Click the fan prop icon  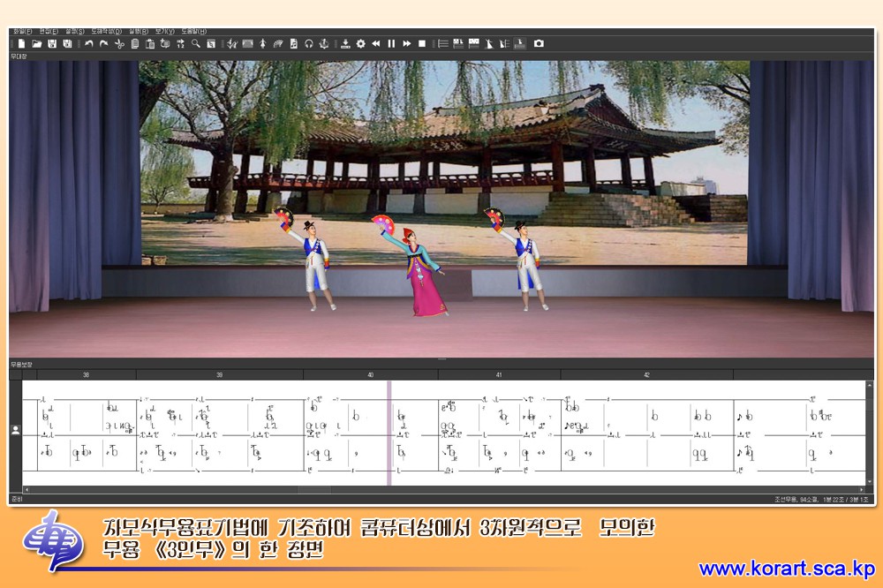pyautogui.click(x=278, y=43)
